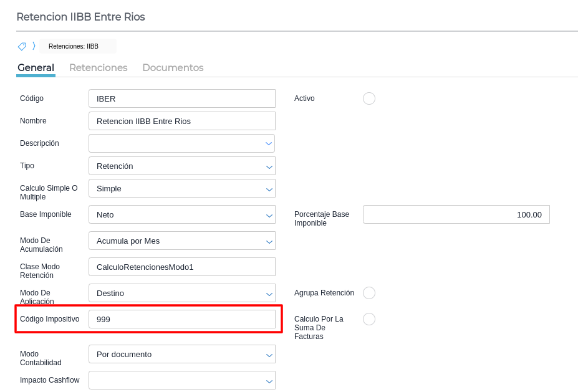Expand the Modo De Aplicación dropdown

[x=181, y=293]
